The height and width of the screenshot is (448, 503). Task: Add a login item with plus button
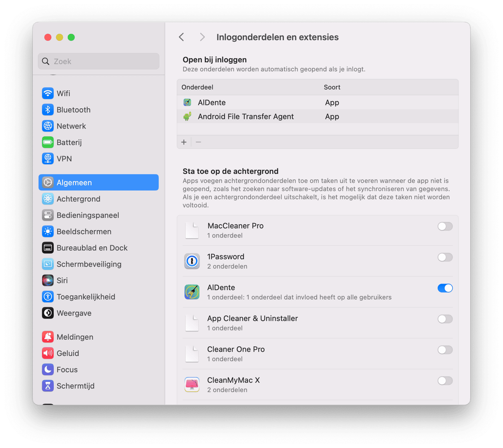(x=184, y=142)
